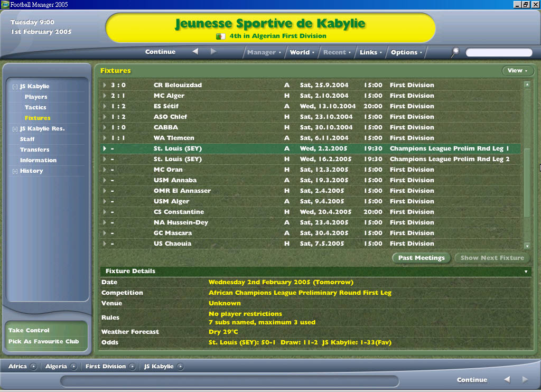Image resolution: width=541 pixels, height=392 pixels.
Task: Click the round arrow beside JS Kabylie breadcrumb
Action: coord(180,367)
